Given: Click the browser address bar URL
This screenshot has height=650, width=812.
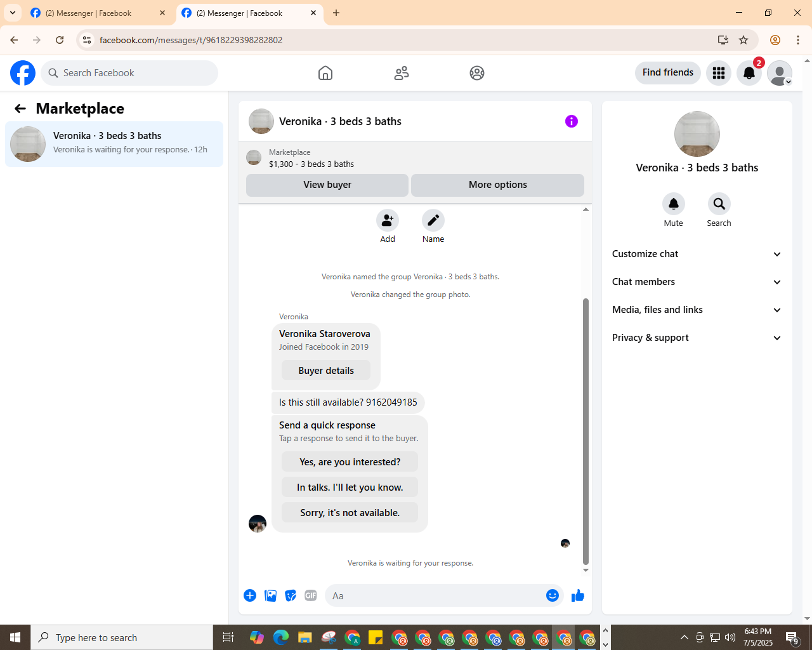Looking at the screenshot, I should click(191, 40).
